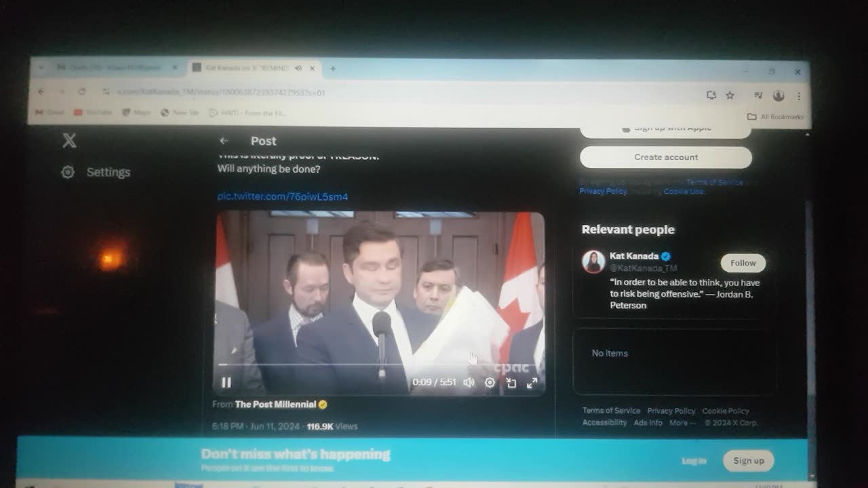868x488 pixels.
Task: Open the Gmail bookmark
Action: 50,113
